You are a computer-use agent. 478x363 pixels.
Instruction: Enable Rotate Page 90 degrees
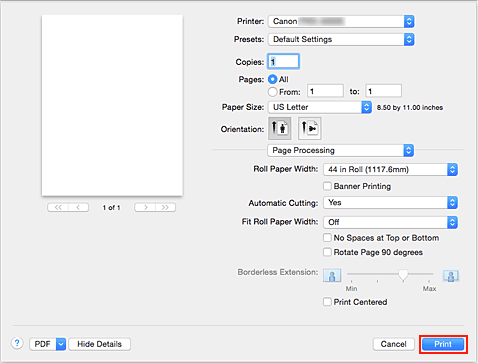[327, 252]
